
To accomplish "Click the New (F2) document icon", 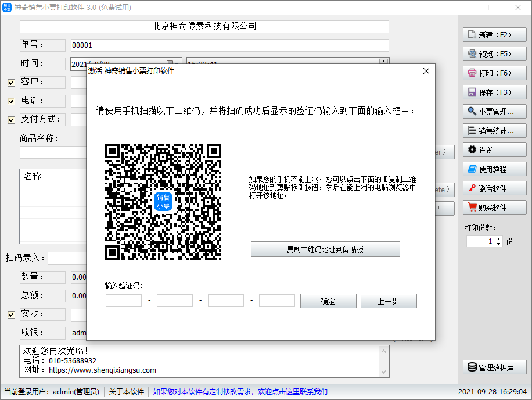I will coord(472,35).
